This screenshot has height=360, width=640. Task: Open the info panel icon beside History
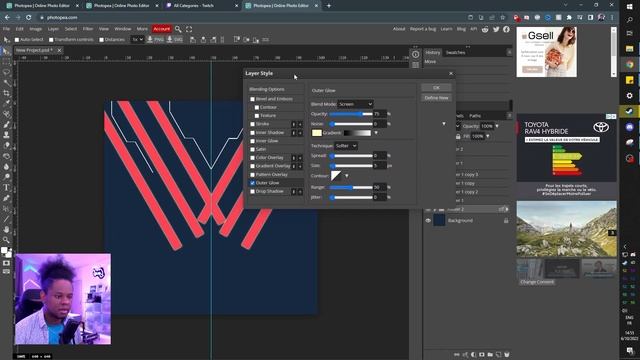pos(415,54)
